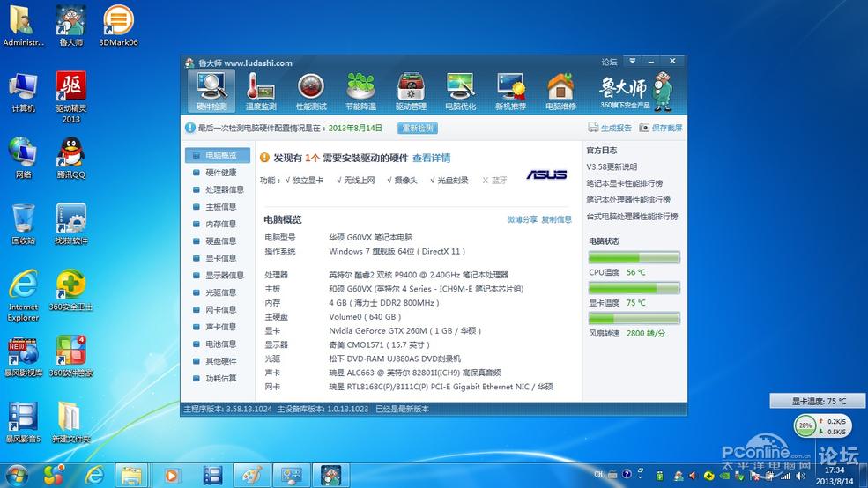
Task: Open 新机推荐 new machine recommendation icon
Action: pyautogui.click(x=510, y=92)
